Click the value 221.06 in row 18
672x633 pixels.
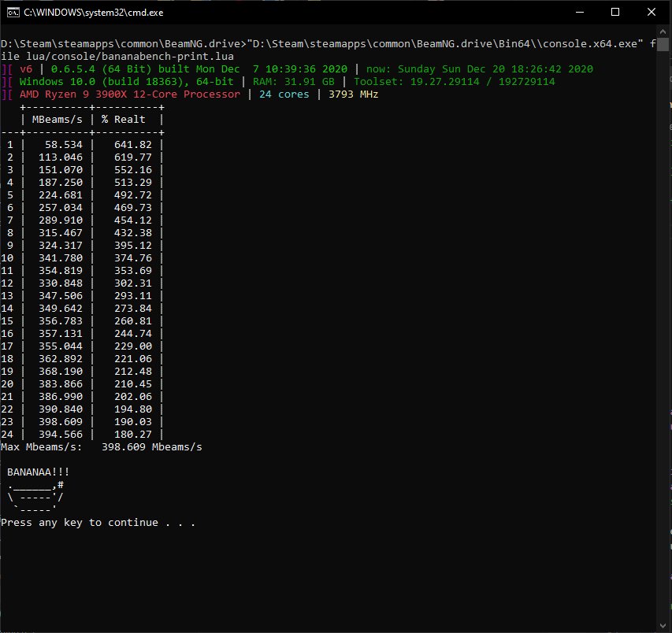point(133,359)
